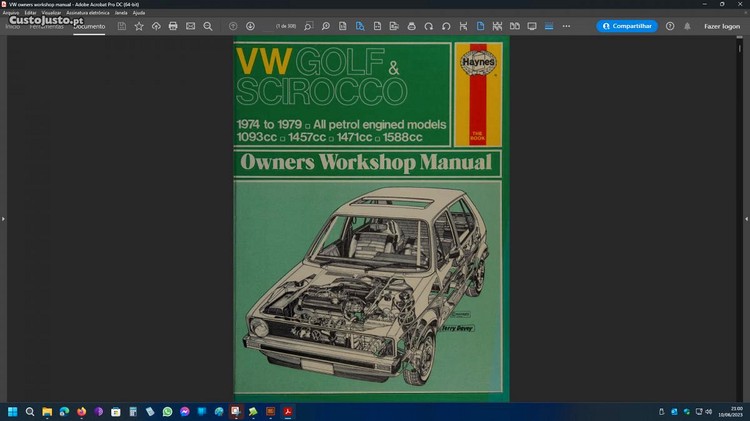
Task: Open the Visualizar menu
Action: (x=50, y=12)
